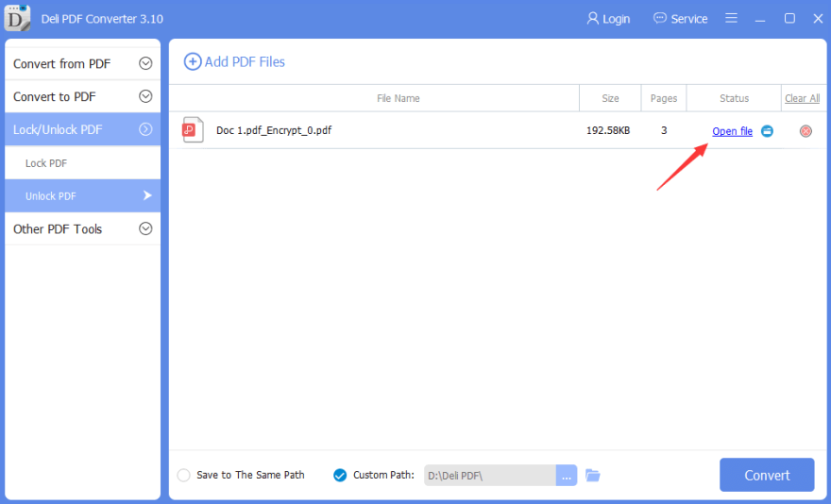Screen dimensions: 831x504
Task: Click the red remove file icon
Action: click(806, 131)
